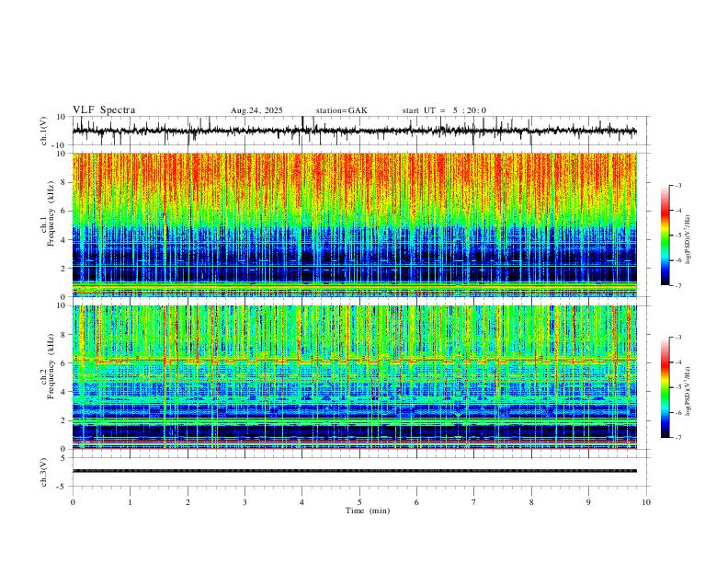Select the "Time (min)" axis label
Screen dimensions: 728x563
(x=368, y=511)
